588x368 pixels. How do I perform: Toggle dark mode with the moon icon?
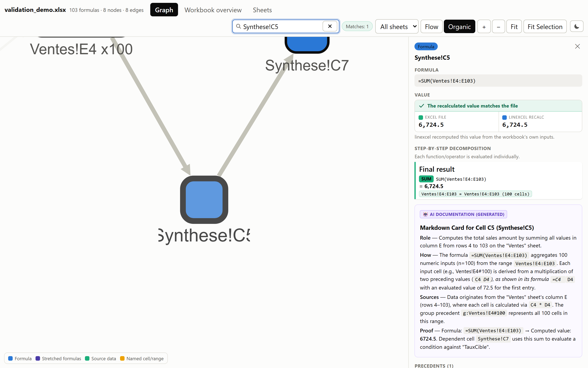[577, 26]
